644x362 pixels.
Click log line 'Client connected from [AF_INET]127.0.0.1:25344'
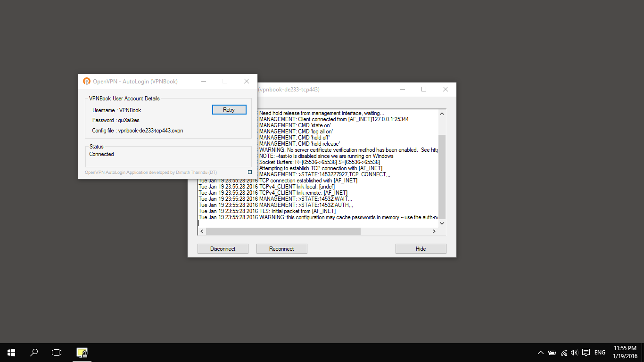click(x=334, y=119)
